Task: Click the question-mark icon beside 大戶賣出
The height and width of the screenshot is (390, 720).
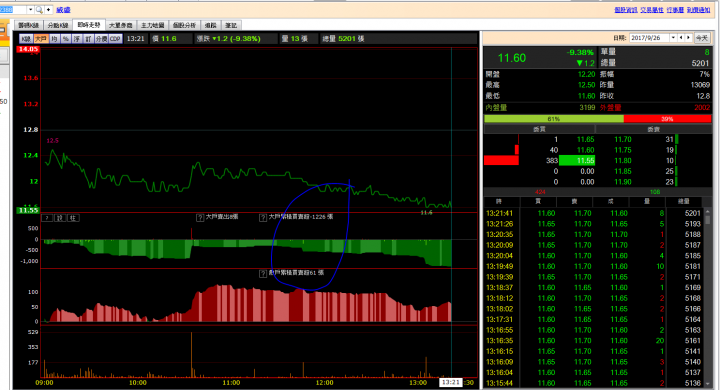Action: pos(200,218)
